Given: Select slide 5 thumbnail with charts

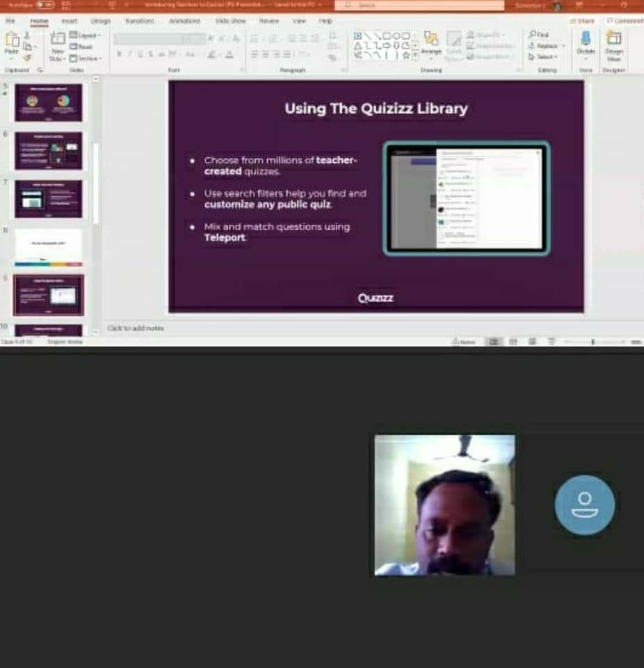Looking at the screenshot, I should tap(49, 103).
